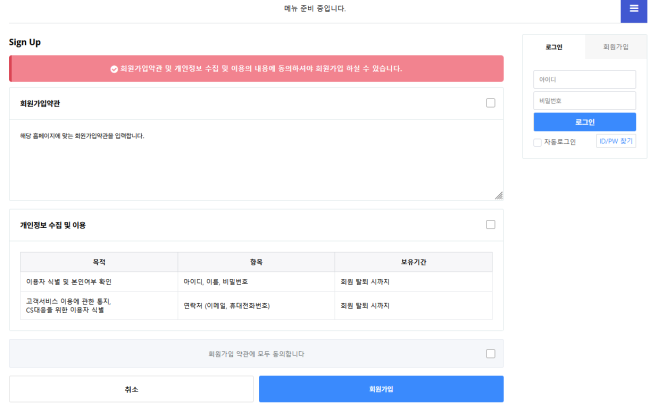Click the check-circle icon in red alert
This screenshot has height=406, width=650.
(114, 69)
